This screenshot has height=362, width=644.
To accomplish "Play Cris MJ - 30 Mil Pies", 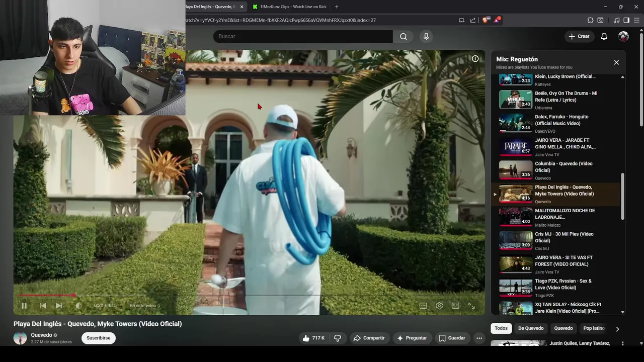I will (x=556, y=240).
